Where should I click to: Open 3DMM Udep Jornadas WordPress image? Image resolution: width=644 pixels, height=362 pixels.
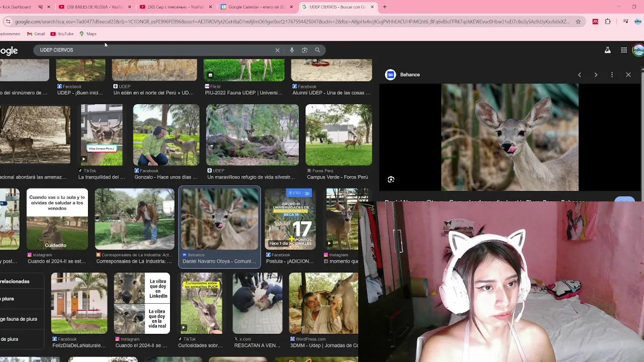pyautogui.click(x=324, y=303)
